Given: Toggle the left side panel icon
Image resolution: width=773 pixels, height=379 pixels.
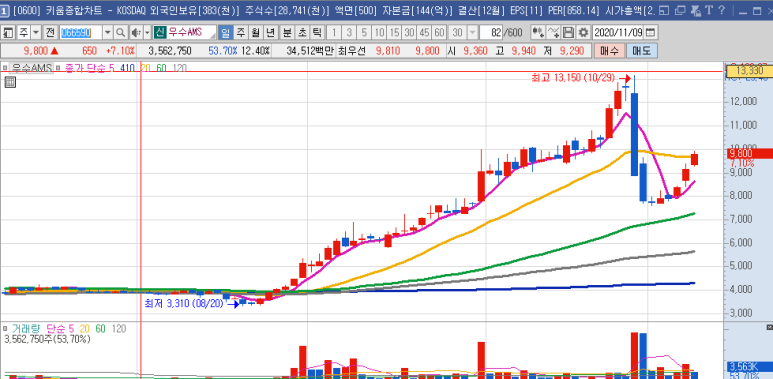Looking at the screenshot, I should [x=8, y=33].
